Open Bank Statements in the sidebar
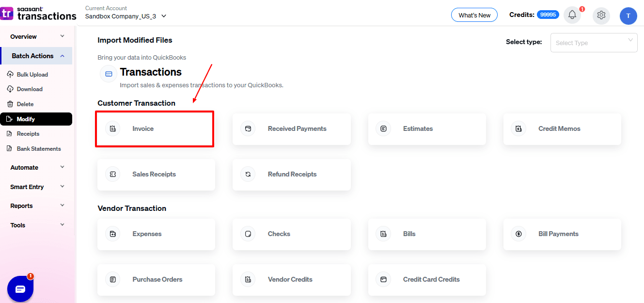The width and height of the screenshot is (644, 303). tap(38, 149)
